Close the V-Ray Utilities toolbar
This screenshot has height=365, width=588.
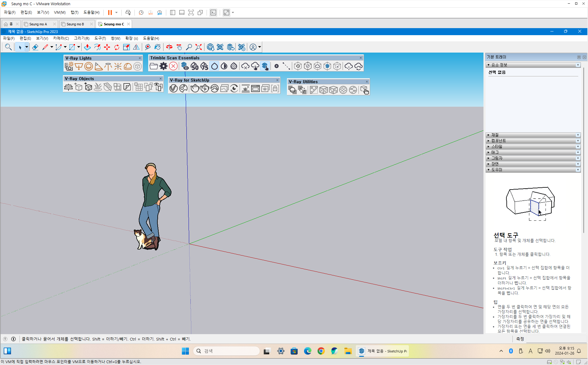click(367, 82)
